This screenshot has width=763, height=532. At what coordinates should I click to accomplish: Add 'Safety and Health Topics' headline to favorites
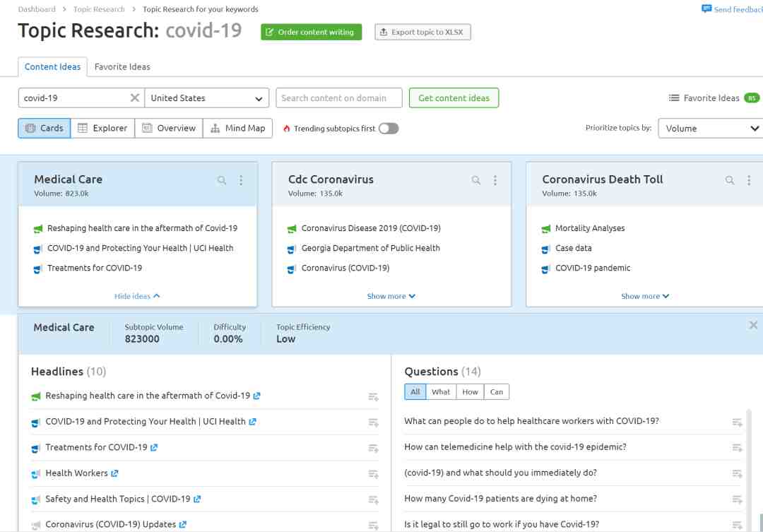[373, 500]
